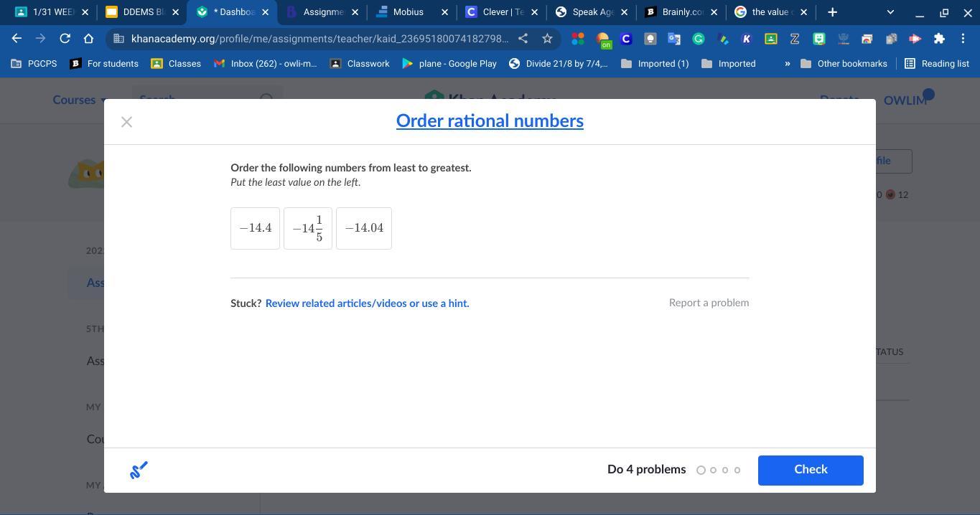Open the Divide 21/8 by 7/4 bookmark

click(559, 64)
